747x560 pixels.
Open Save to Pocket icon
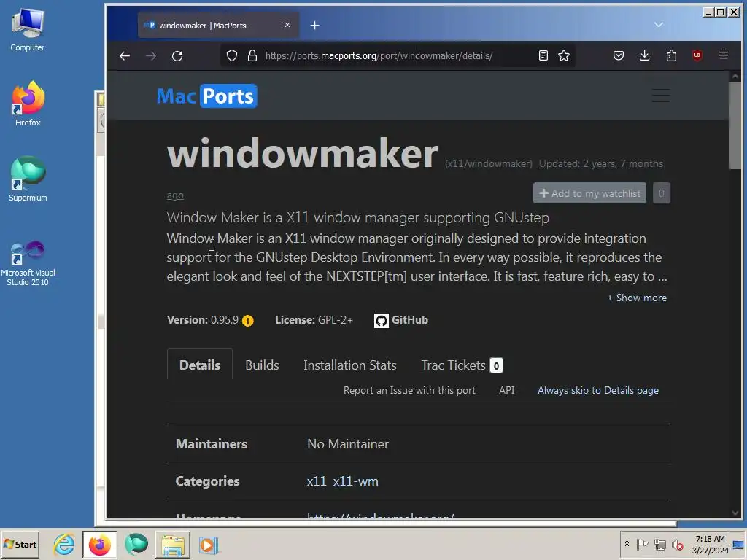point(619,55)
